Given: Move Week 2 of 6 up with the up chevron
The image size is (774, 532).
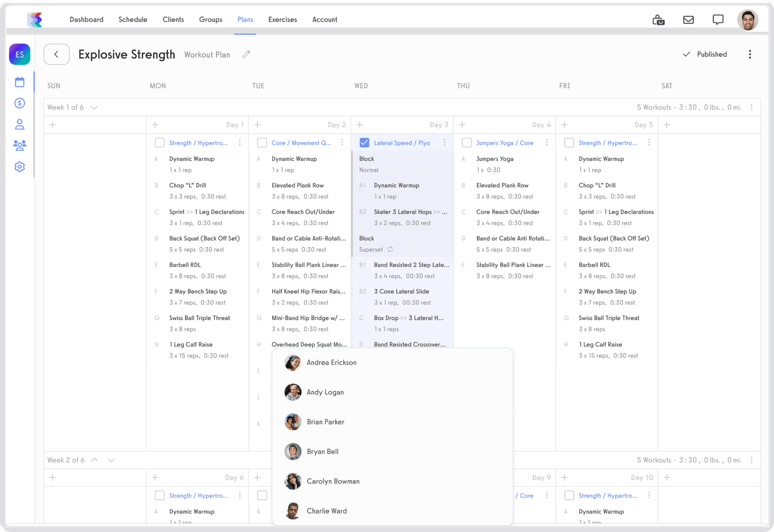Looking at the screenshot, I should pos(95,460).
